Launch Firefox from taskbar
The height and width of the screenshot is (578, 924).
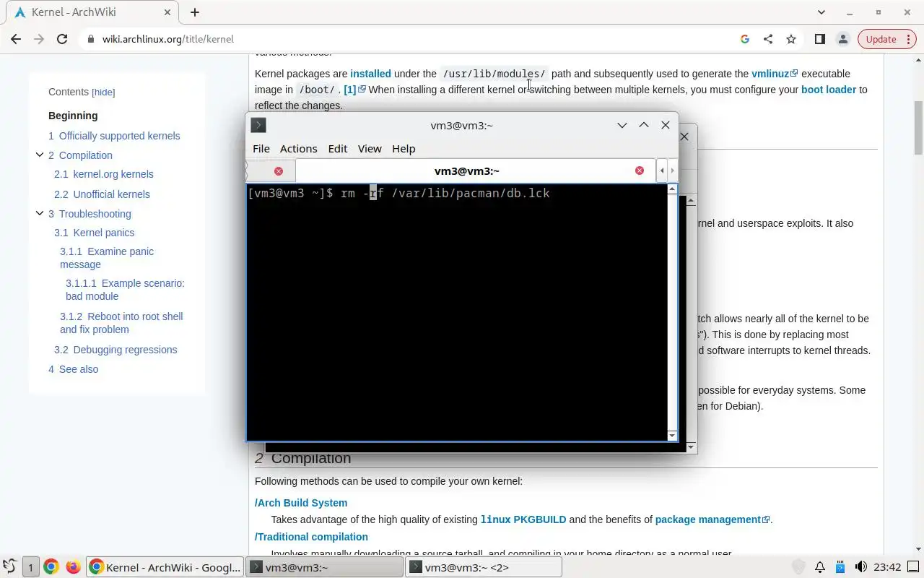pos(73,567)
